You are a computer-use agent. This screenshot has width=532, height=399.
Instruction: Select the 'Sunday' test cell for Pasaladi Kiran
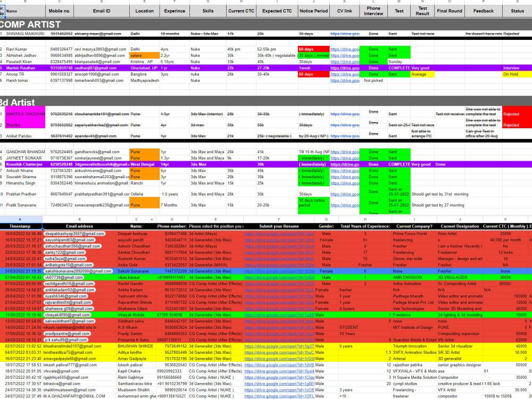click(399, 62)
